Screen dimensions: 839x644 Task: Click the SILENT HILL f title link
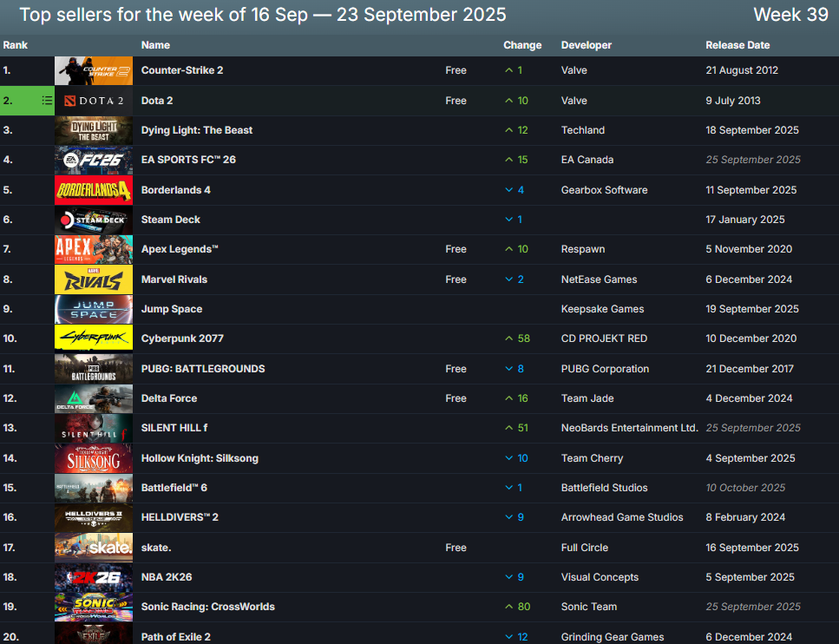[174, 428]
